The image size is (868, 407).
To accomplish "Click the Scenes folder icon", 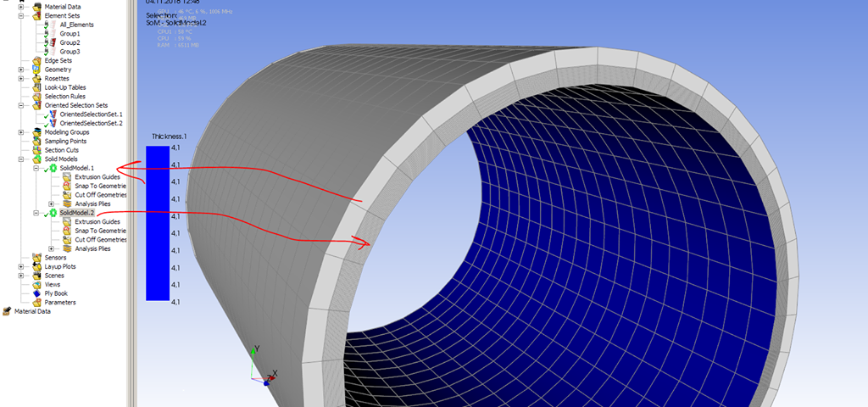I will coord(36,276).
